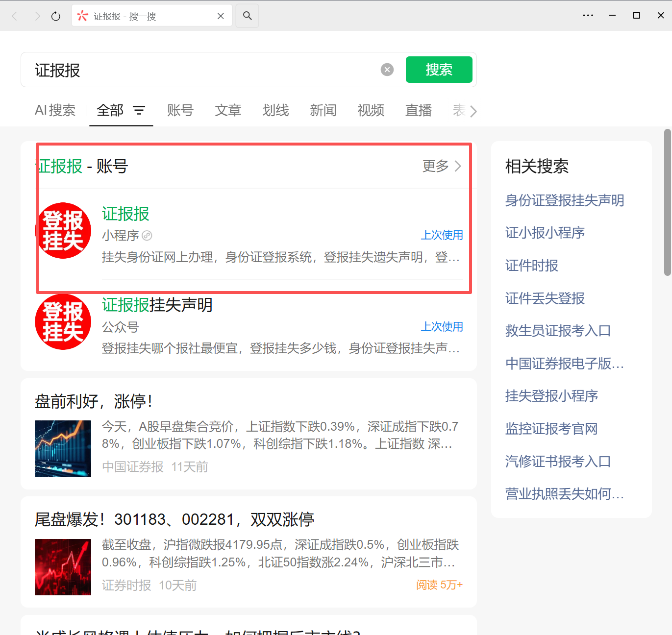Viewport: 672px width, 635px height.
Task: Go forward with the right arrow
Action: coord(37,16)
